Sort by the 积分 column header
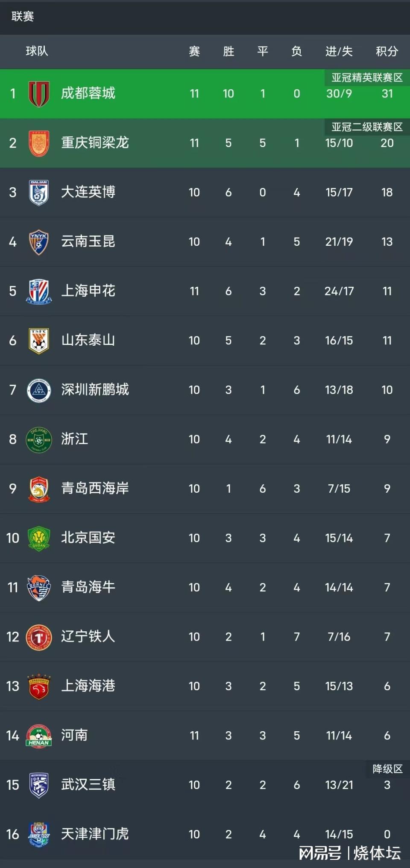 click(x=387, y=51)
